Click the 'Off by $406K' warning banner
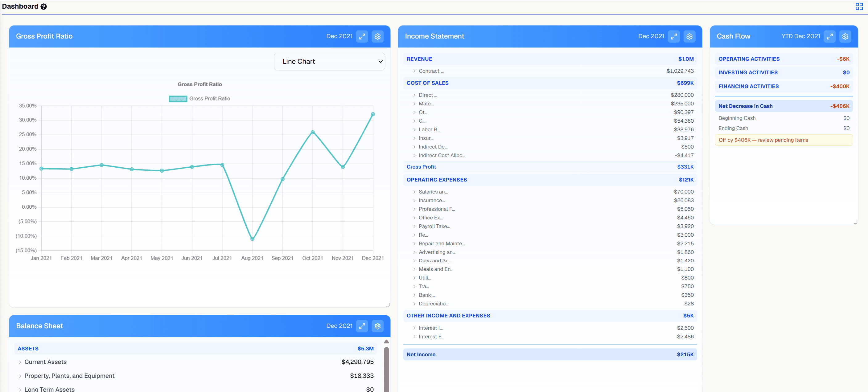Image resolution: width=868 pixels, height=392 pixels. (x=784, y=140)
